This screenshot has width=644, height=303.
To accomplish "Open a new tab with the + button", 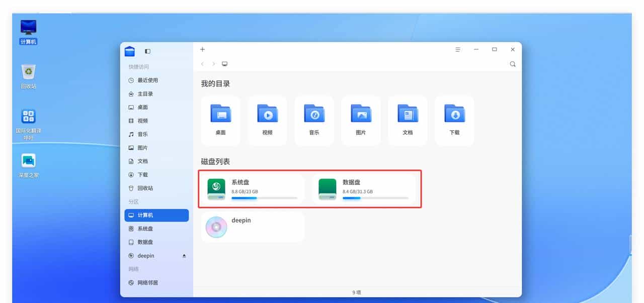I will tap(202, 49).
